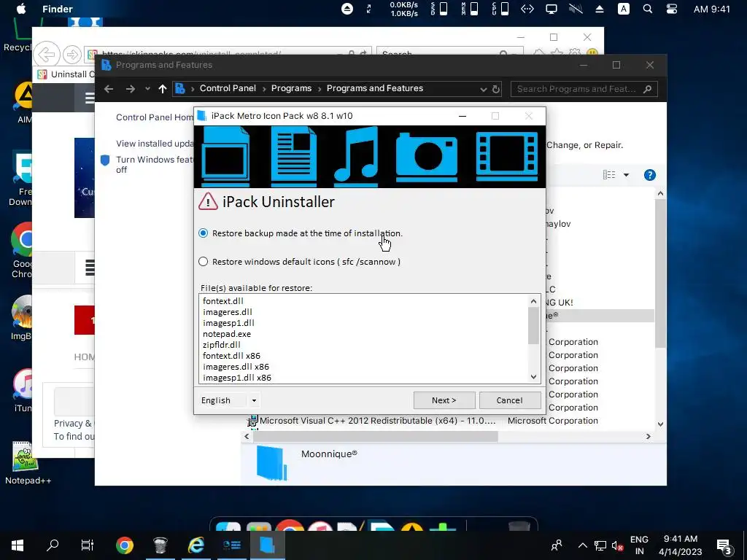Open the input source 'A' icon in the top bar
The image size is (747, 560).
click(623, 9)
